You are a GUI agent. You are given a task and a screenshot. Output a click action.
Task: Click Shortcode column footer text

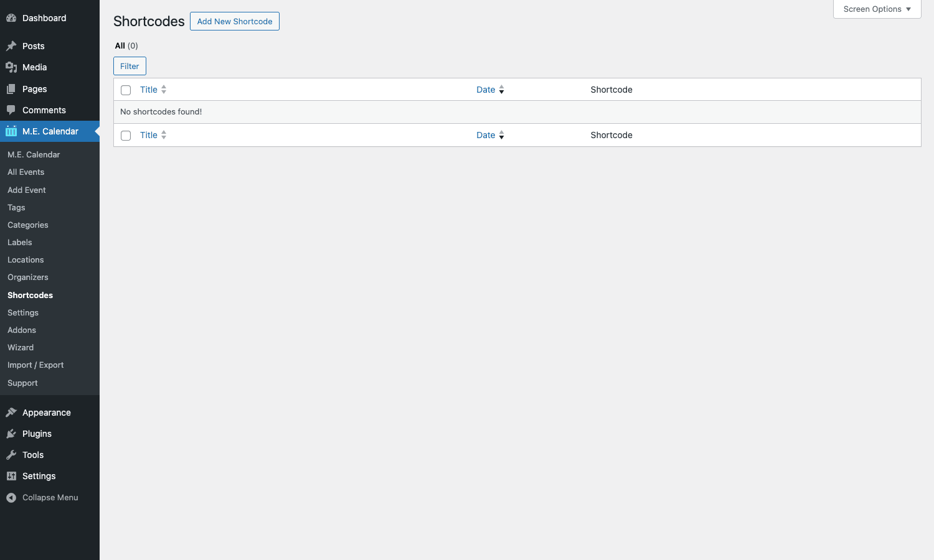pyautogui.click(x=611, y=135)
